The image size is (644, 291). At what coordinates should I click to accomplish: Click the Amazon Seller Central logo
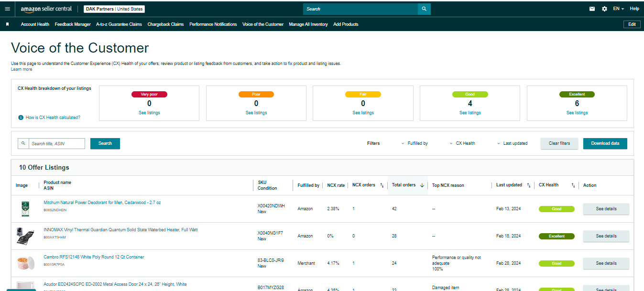[46, 9]
